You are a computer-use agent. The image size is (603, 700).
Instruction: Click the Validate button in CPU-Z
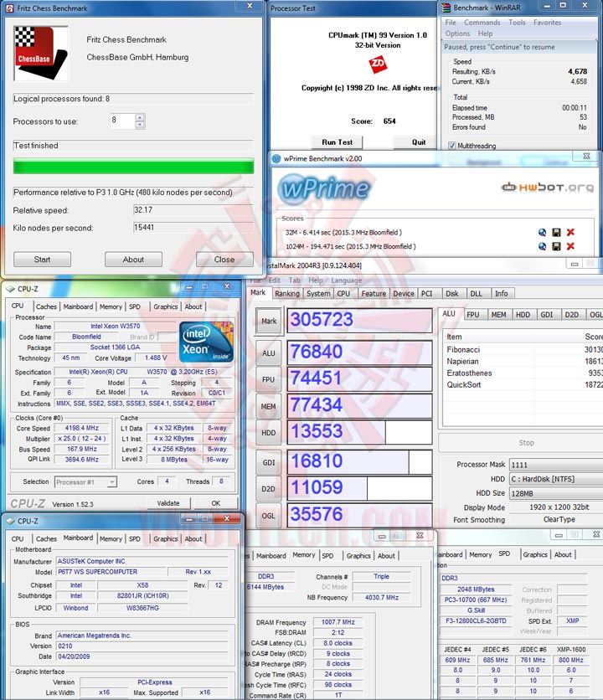point(168,503)
